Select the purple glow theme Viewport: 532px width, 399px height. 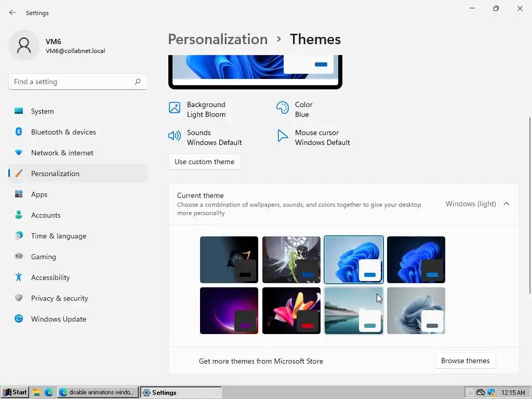point(229,311)
